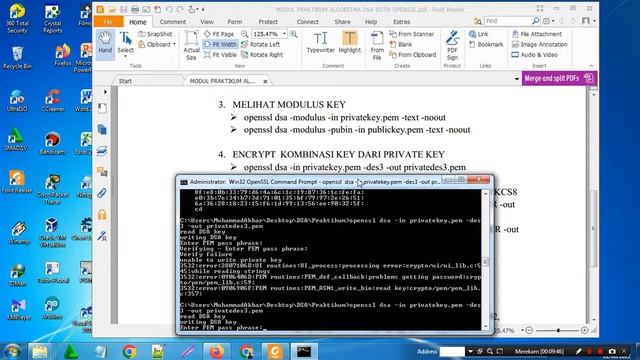The width and height of the screenshot is (640, 360).
Task: Open the Share ribbon tab
Action: click(342, 22)
